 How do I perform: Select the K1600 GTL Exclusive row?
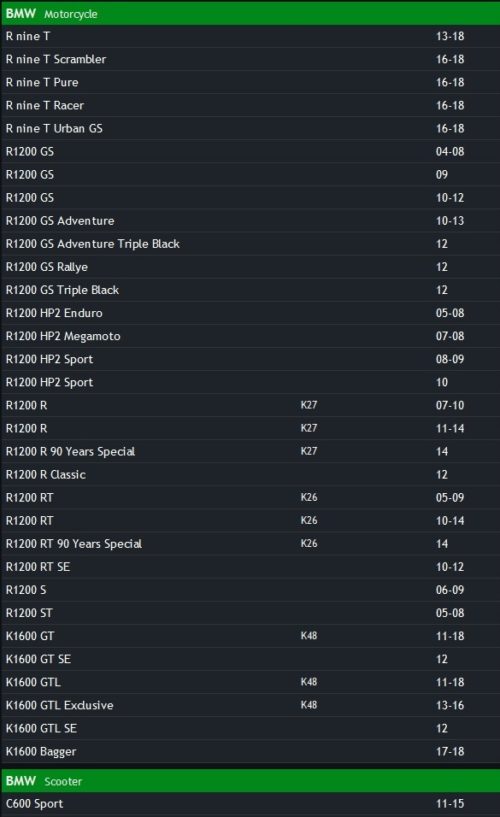pos(250,705)
